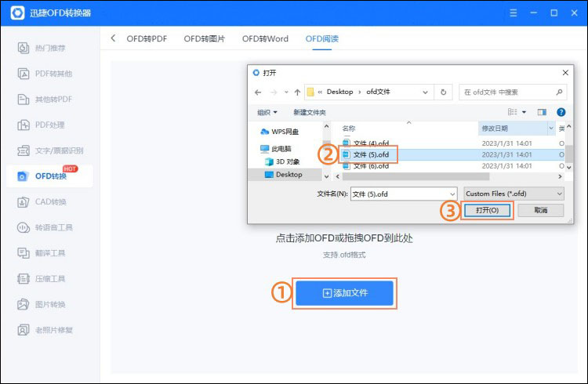Click the app logo in title bar
Image resolution: width=588 pixels, height=384 pixels.
click(17, 13)
